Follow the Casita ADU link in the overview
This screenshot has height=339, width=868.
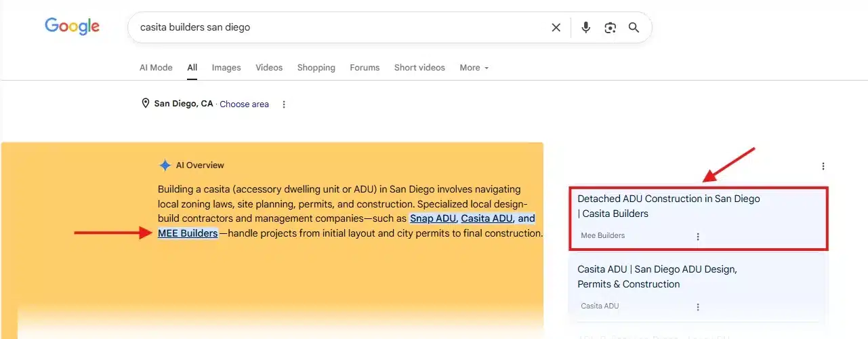click(487, 218)
